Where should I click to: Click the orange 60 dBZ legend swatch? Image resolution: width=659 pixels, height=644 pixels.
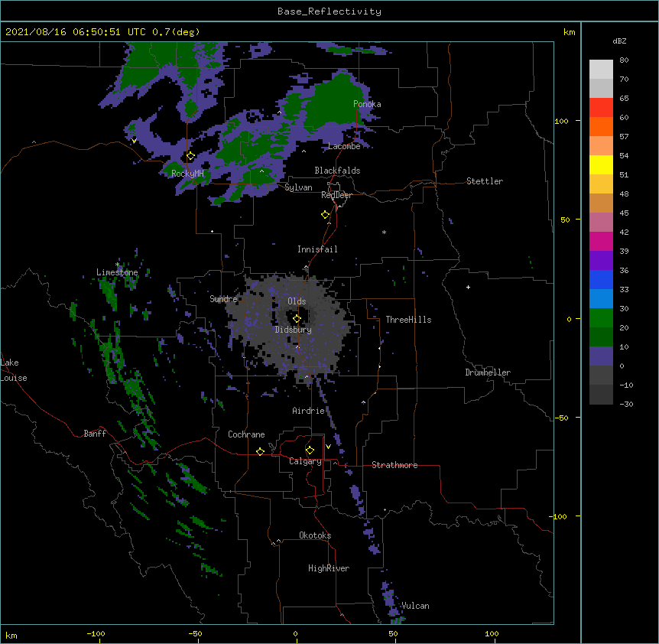[601, 126]
